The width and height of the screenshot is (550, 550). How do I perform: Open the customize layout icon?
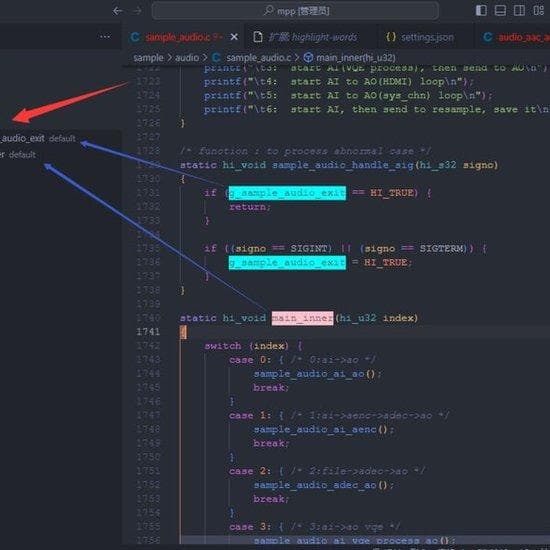tap(538, 11)
